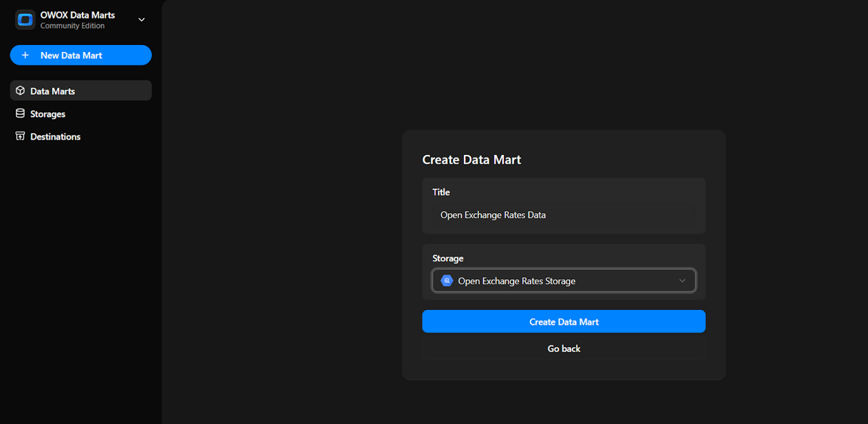Click the Storage dropdown chevron arrow
Screen dimensions: 868x424
pyautogui.click(x=682, y=281)
